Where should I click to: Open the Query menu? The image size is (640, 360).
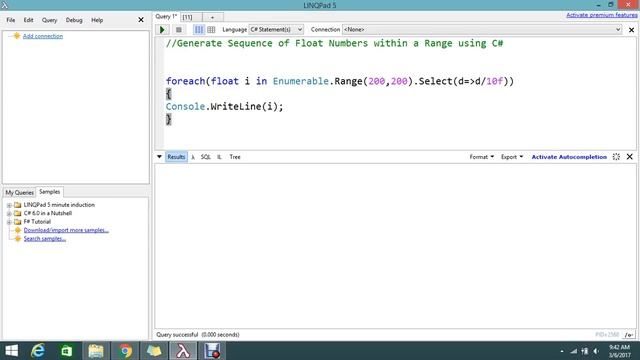pyautogui.click(x=49, y=20)
